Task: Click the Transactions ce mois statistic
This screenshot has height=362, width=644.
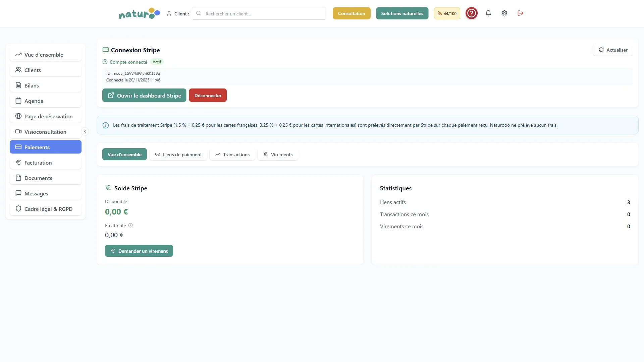Action: (x=505, y=215)
